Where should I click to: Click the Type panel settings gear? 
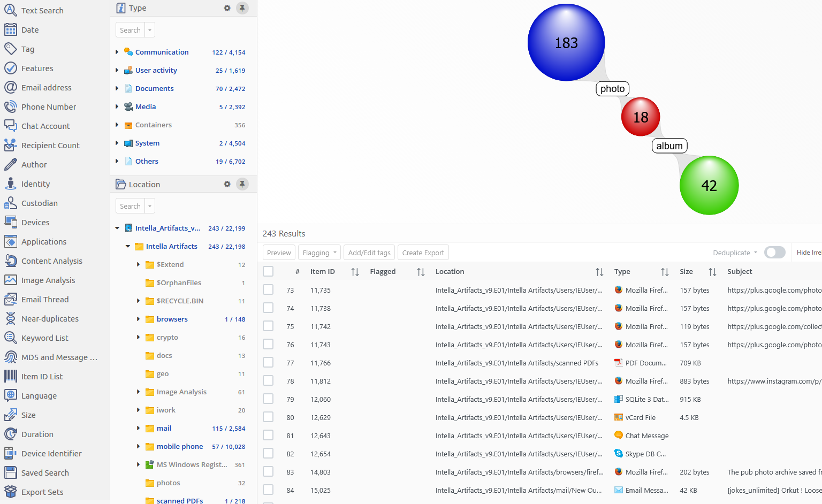[227, 8]
